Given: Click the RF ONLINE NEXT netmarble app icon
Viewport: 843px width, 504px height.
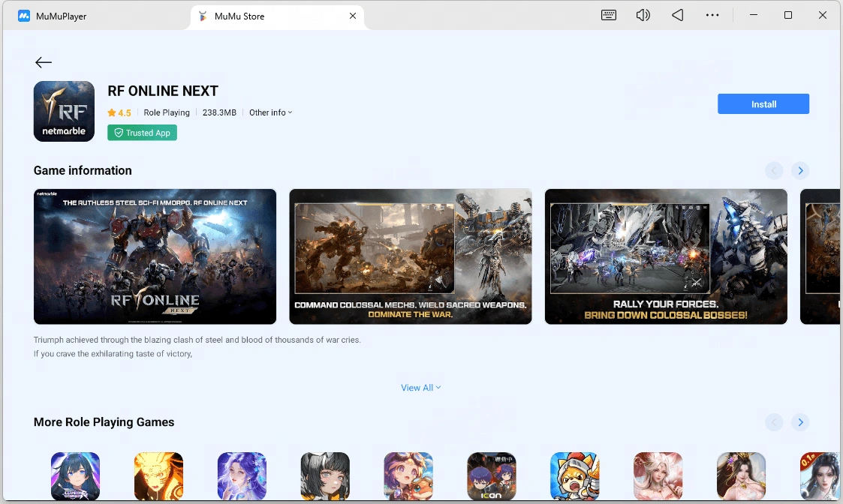Looking at the screenshot, I should (x=64, y=111).
